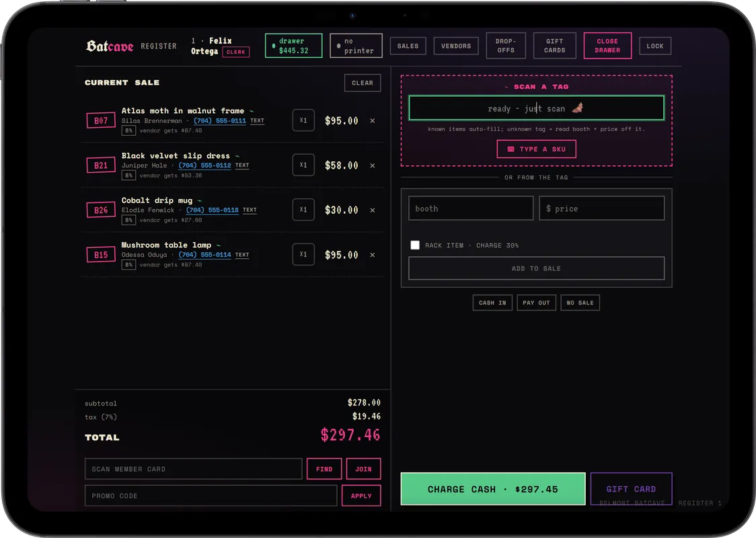756x538 pixels.
Task: Click the booth input field
Action: click(x=471, y=208)
